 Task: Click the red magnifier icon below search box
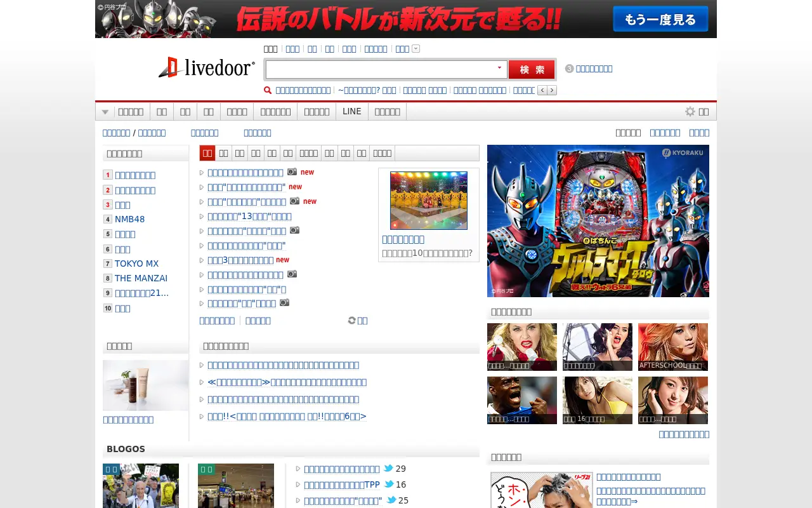268,90
